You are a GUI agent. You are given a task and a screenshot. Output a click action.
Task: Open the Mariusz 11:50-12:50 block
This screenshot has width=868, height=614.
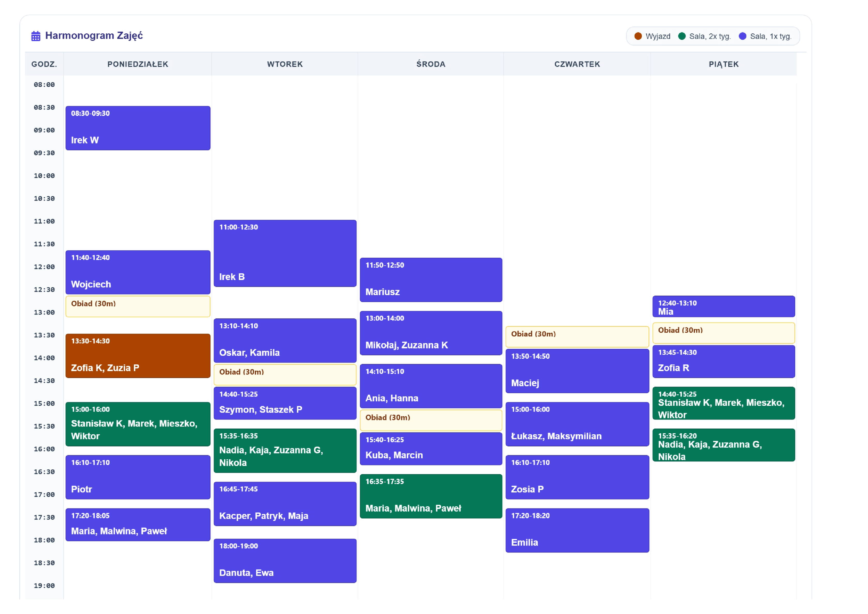(431, 280)
